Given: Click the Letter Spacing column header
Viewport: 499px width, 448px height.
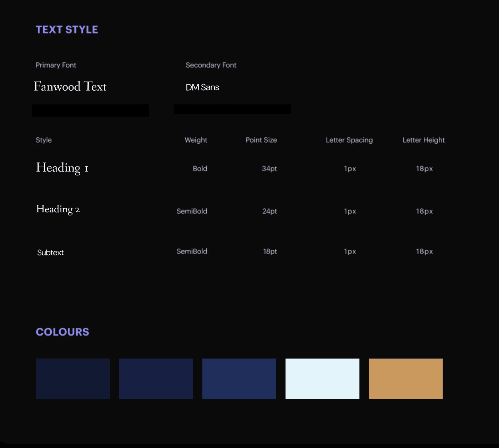Looking at the screenshot, I should (349, 140).
